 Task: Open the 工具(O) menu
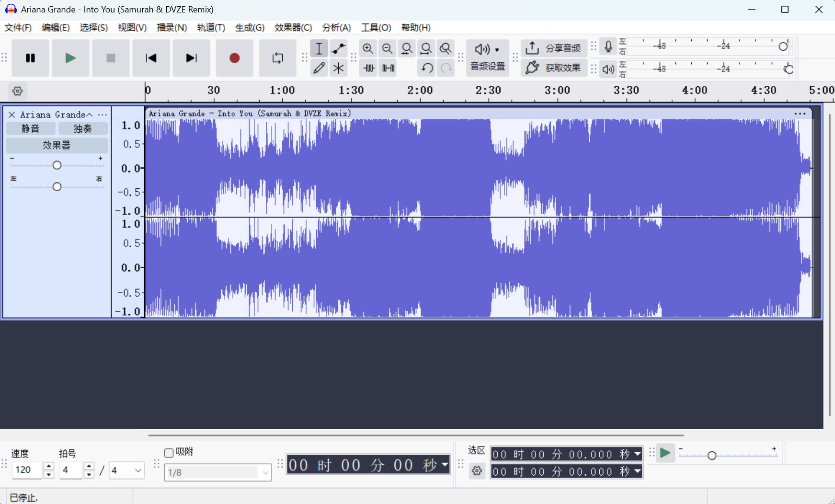pyautogui.click(x=376, y=28)
